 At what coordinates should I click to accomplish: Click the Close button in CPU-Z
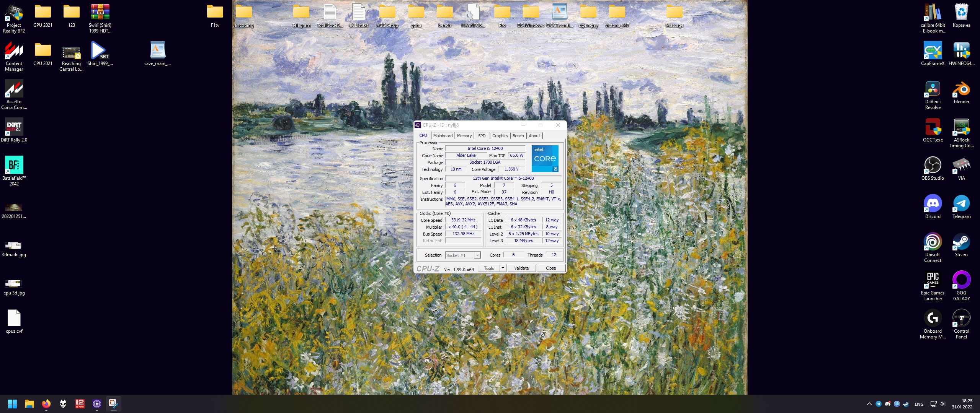551,268
